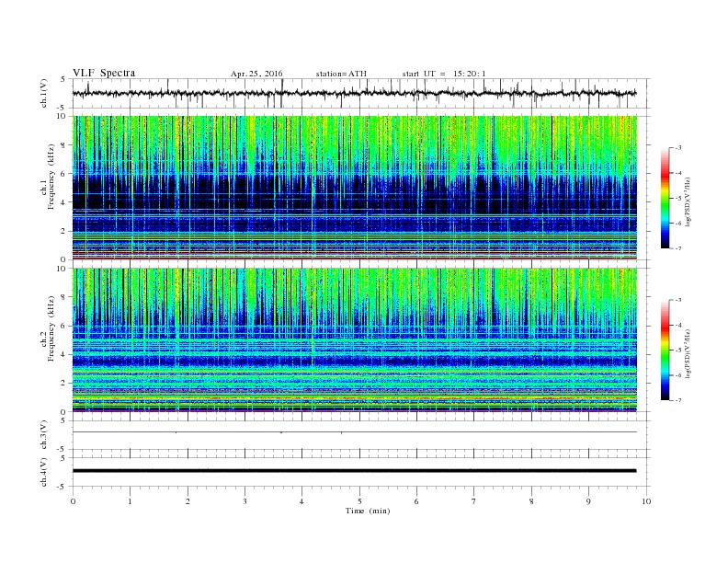Viewport: 728px width, 563px height.
Task: Click the date 'Apr. 25, 2016'
Action: 256,74
